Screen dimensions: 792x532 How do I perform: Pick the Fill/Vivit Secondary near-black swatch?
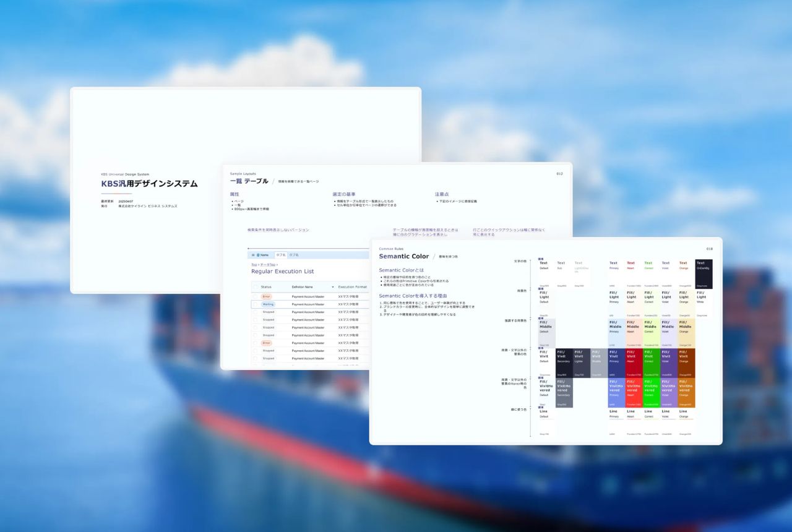click(x=564, y=363)
